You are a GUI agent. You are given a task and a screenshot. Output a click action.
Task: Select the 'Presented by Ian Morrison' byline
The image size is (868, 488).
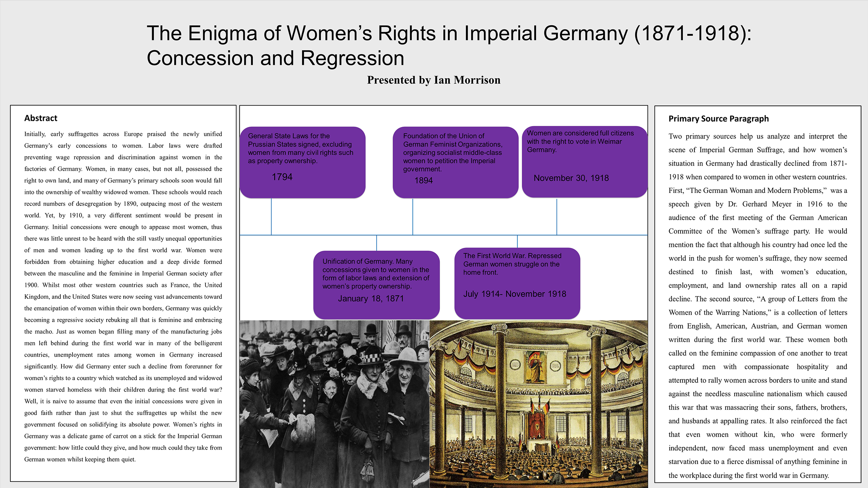(434, 80)
